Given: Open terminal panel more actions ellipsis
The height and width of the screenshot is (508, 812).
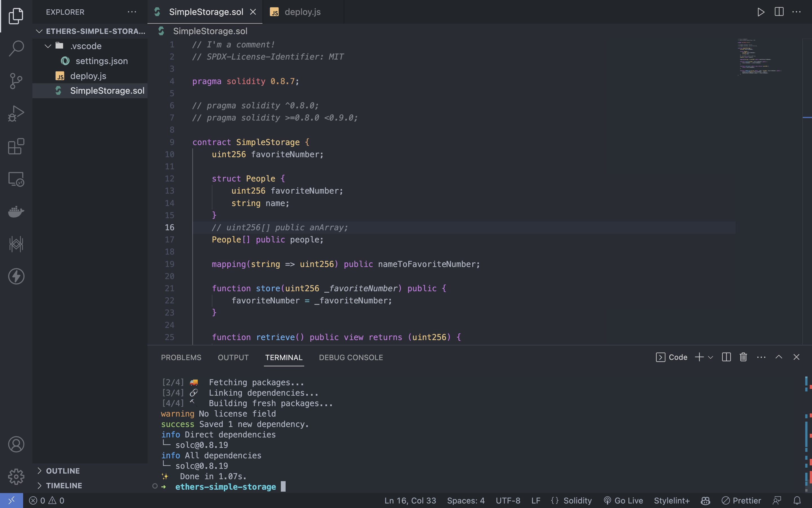Looking at the screenshot, I should point(761,357).
